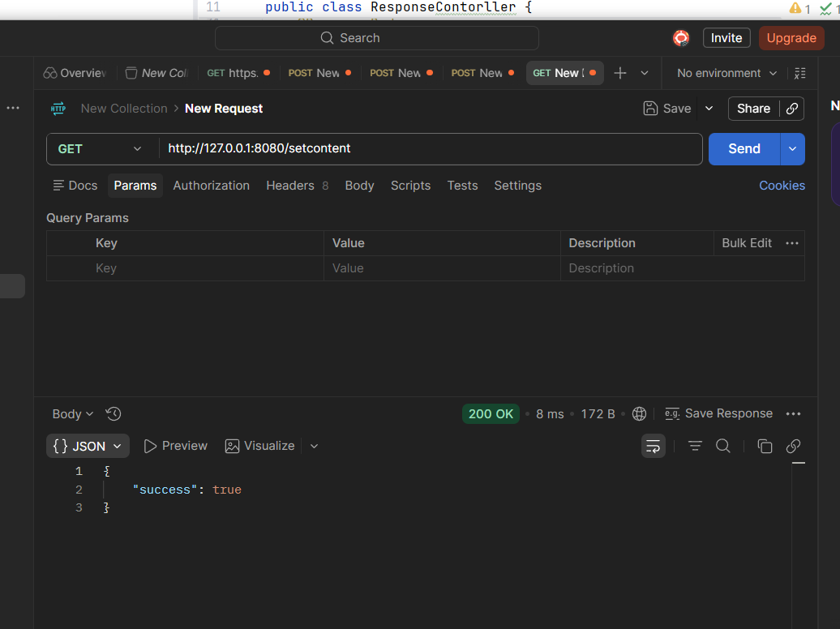
Task: Switch to the New Collection tab
Action: [x=157, y=73]
